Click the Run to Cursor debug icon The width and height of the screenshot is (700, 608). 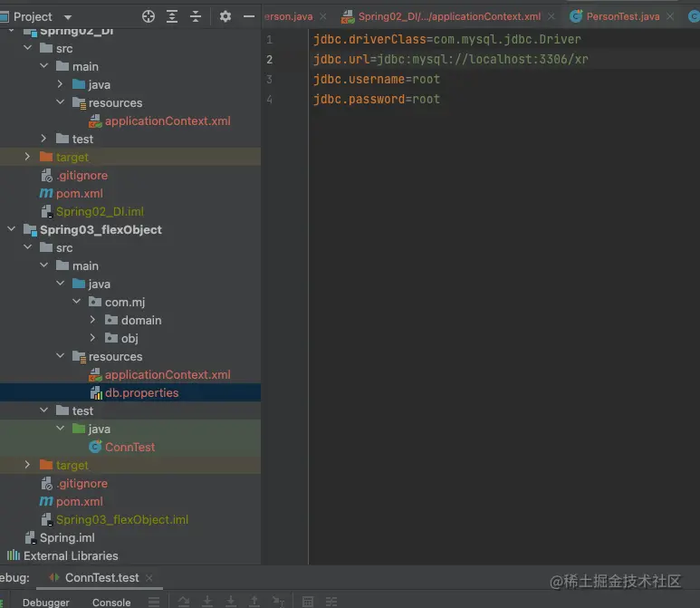[278, 602]
